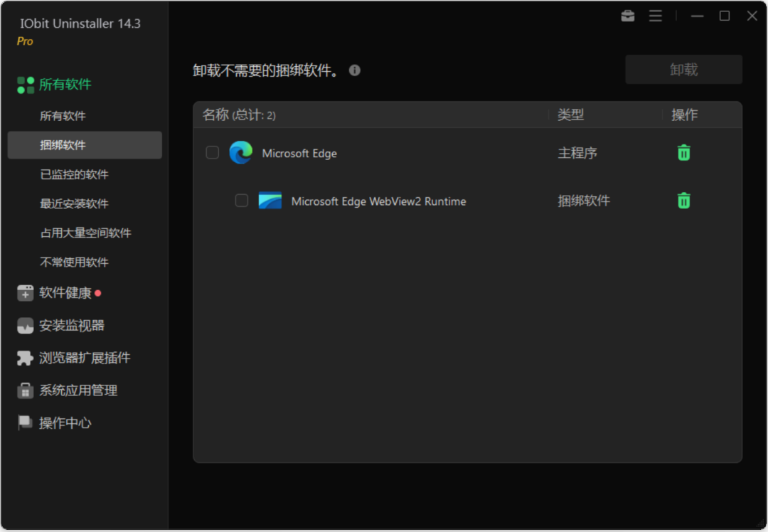Delete Microsoft Edge via trash icon

point(684,153)
